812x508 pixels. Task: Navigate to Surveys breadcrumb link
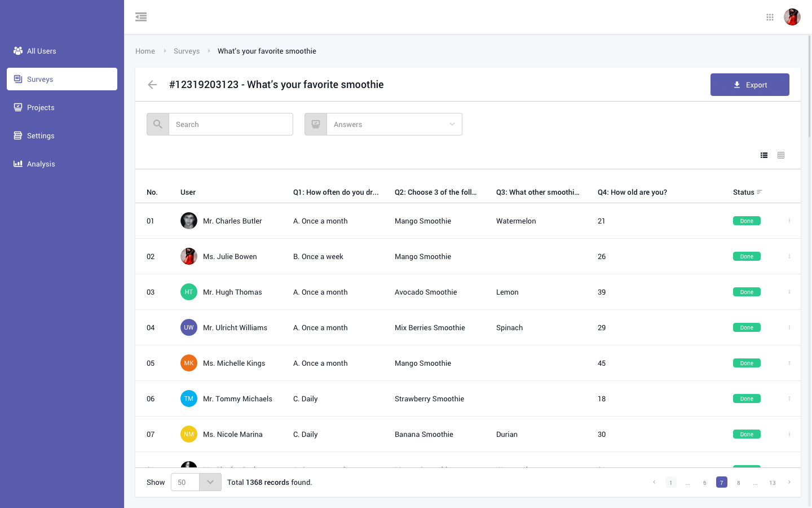coord(187,51)
